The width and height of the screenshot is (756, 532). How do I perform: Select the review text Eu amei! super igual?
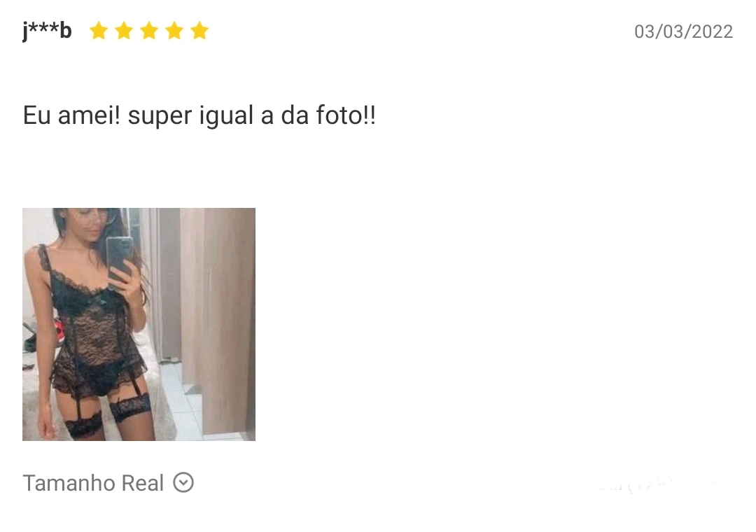(x=138, y=115)
